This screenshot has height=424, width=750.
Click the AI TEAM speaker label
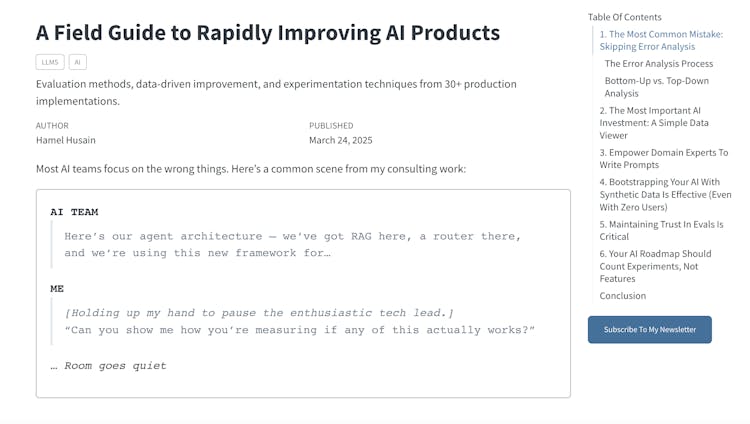74,212
